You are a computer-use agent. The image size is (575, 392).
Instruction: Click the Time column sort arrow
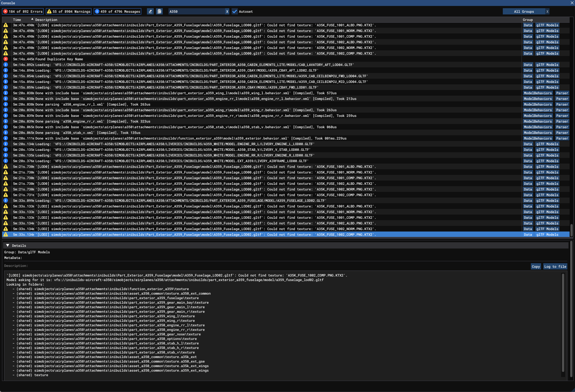[x=32, y=19]
